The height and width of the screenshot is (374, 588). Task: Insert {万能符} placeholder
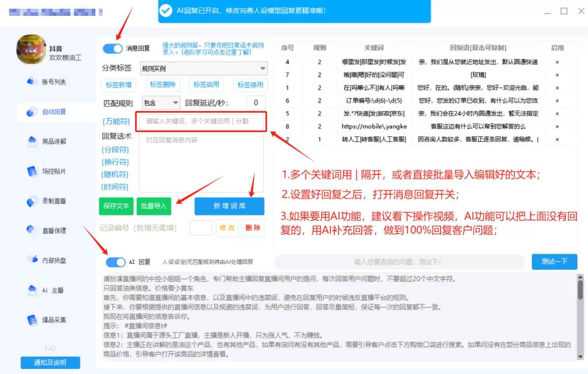click(x=116, y=121)
